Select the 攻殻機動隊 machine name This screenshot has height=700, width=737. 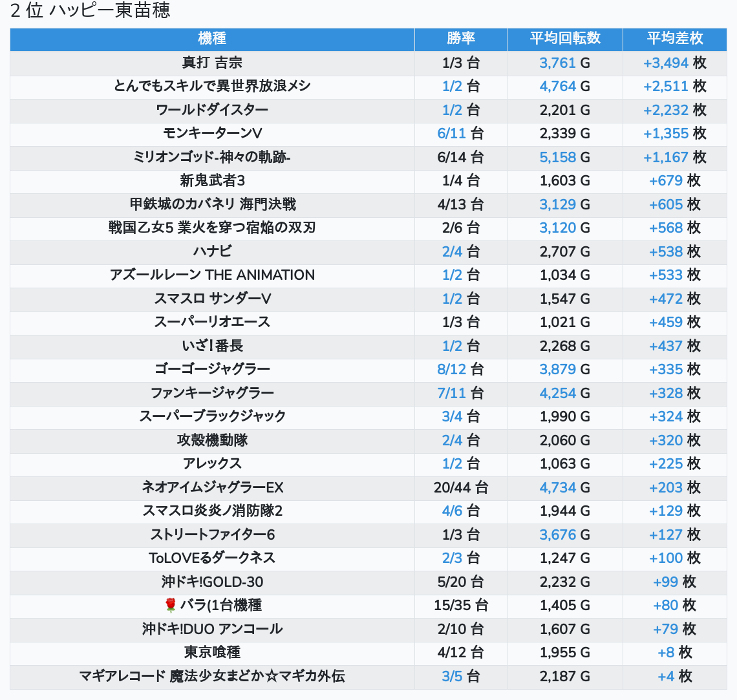click(x=212, y=440)
